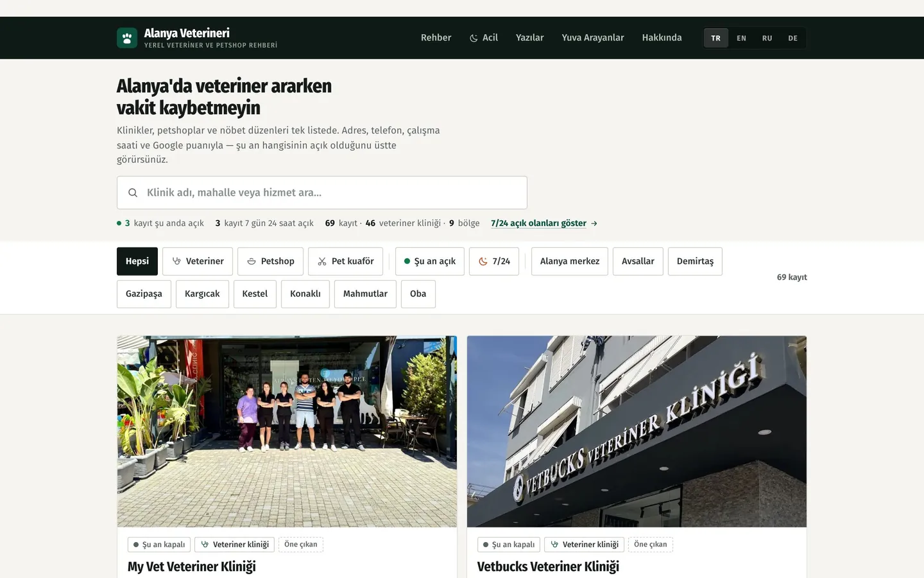Open the My Vet Veteriner Kliniği listing title
Screen dimensions: 924x578
click(x=192, y=566)
